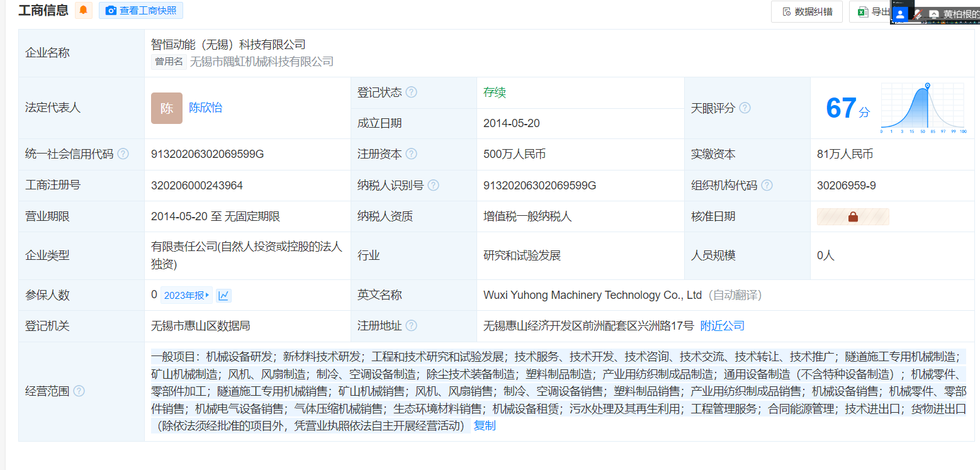Click help icon next to 注册地址
Screen dimensions: 980x470
point(411,326)
